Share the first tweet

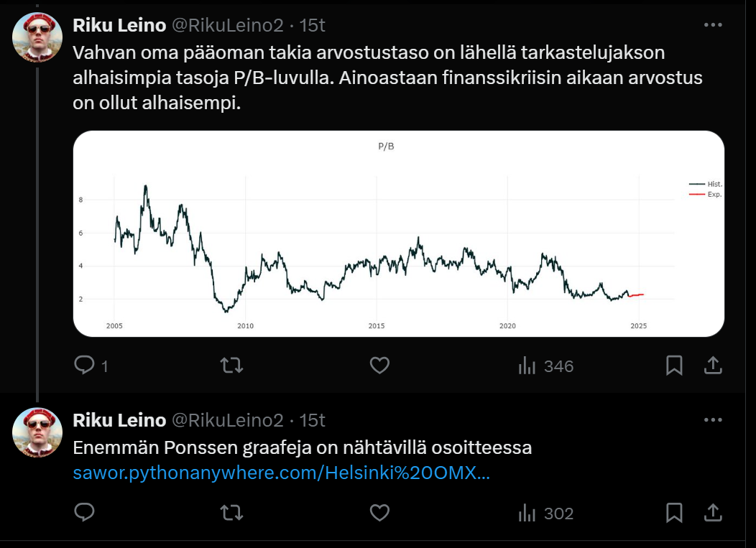pyautogui.click(x=713, y=366)
